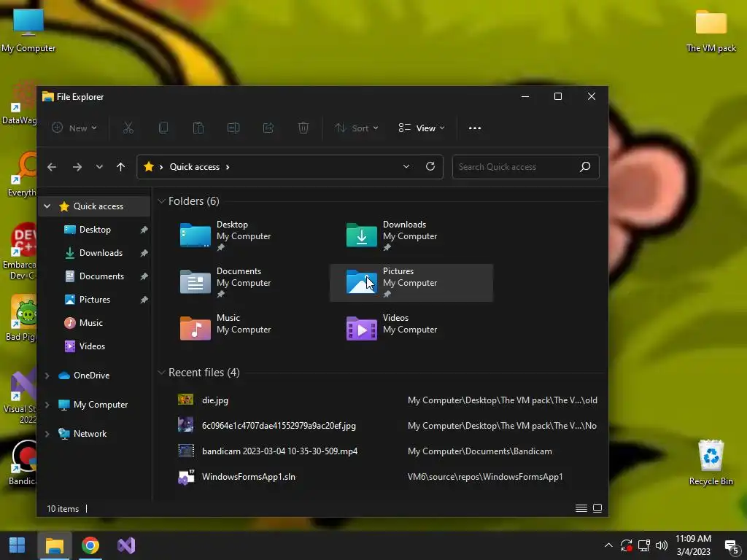This screenshot has width=747, height=560.
Task: Unpin Documents via sidebar pin icon
Action: (x=144, y=276)
